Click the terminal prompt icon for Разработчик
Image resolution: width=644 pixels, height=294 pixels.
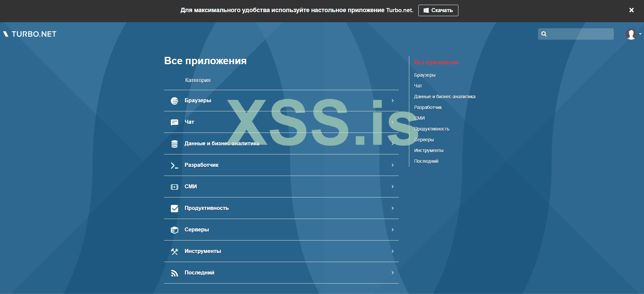click(x=175, y=165)
